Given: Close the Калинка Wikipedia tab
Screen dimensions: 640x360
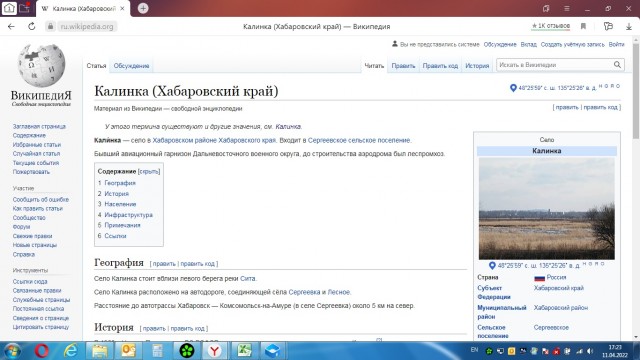Looking at the screenshot, I should click(122, 8).
